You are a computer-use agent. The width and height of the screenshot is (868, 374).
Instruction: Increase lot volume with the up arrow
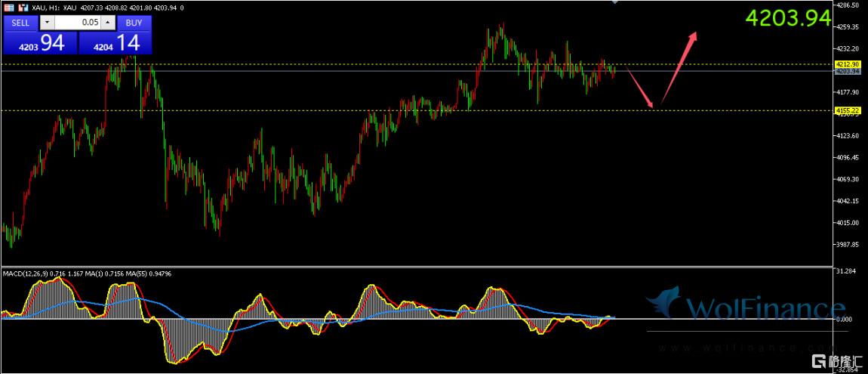(108, 23)
